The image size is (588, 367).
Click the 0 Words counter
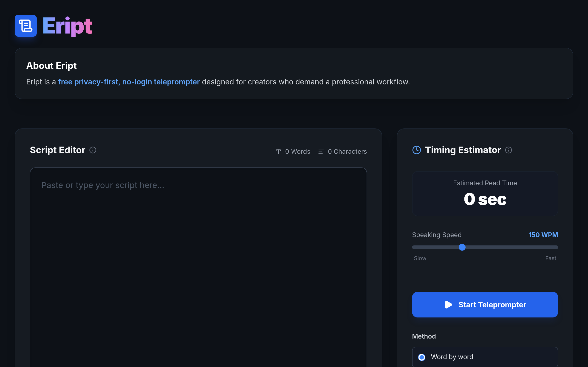click(x=297, y=151)
